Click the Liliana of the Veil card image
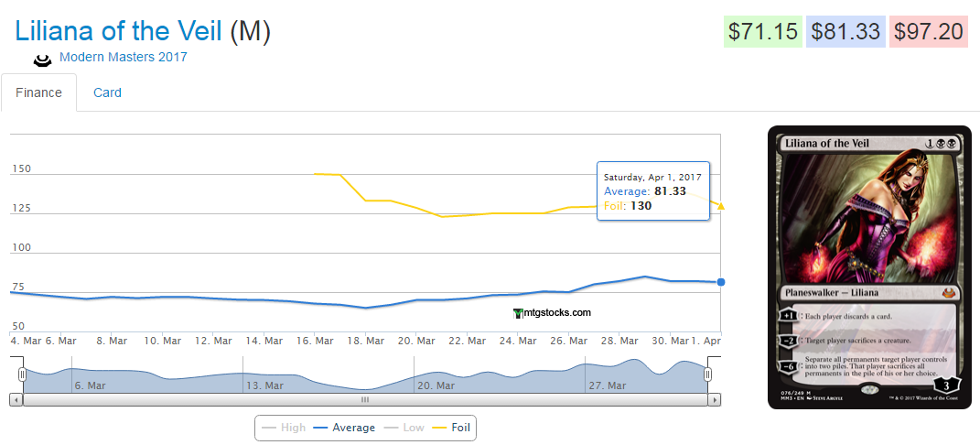Screen dimensions: 980x445 [869, 267]
